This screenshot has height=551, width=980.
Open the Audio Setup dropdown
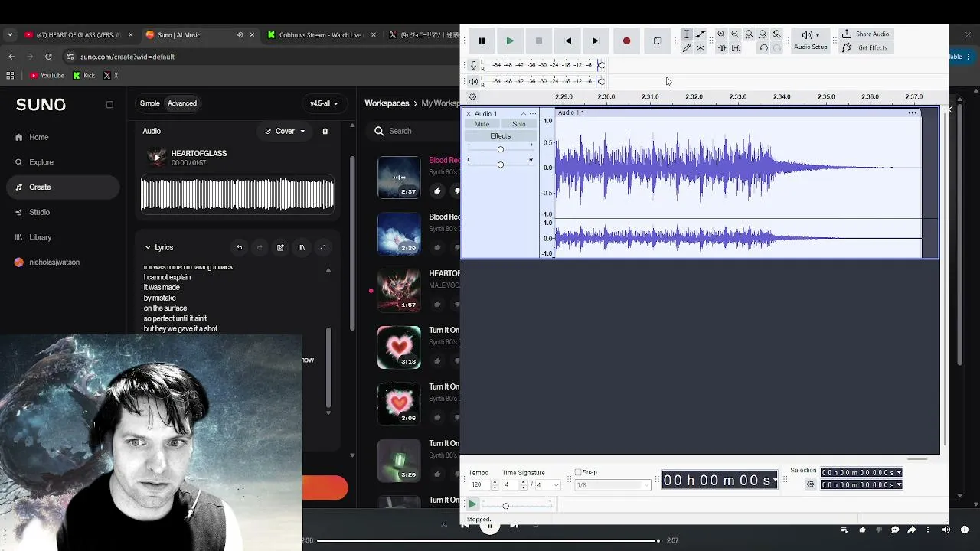tap(810, 41)
